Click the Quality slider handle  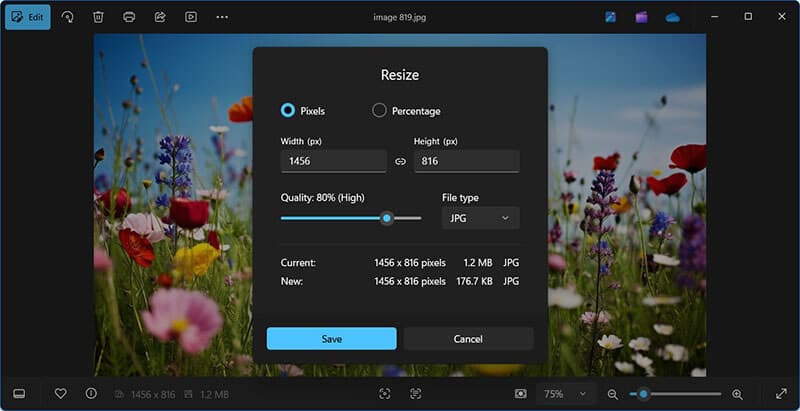tap(386, 218)
